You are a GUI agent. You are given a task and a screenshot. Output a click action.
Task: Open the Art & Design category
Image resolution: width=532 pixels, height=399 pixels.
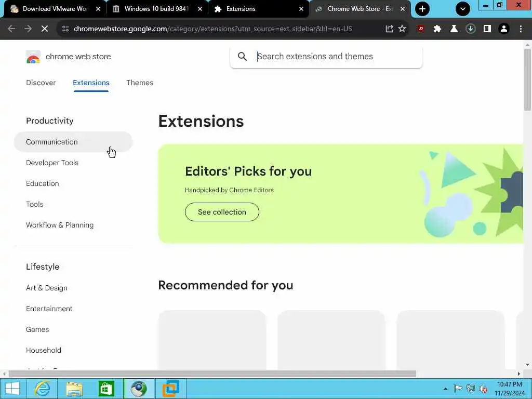click(x=46, y=288)
